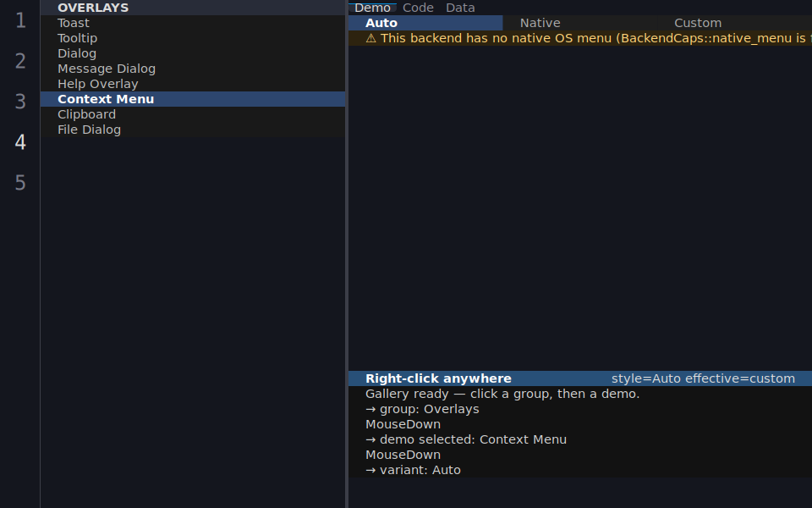Image resolution: width=812 pixels, height=508 pixels.
Task: Select the Custom menu style variant
Action: pyautogui.click(x=734, y=23)
